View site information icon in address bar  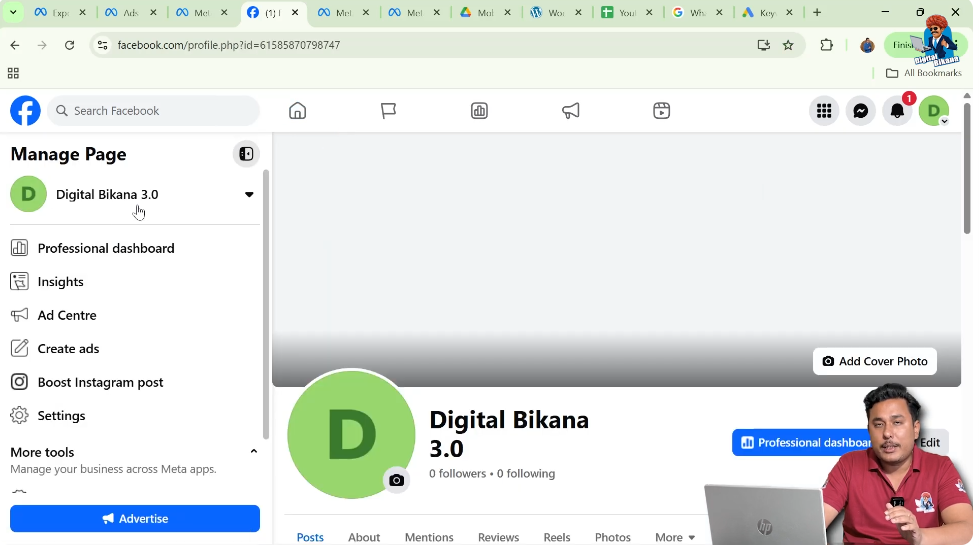[103, 45]
